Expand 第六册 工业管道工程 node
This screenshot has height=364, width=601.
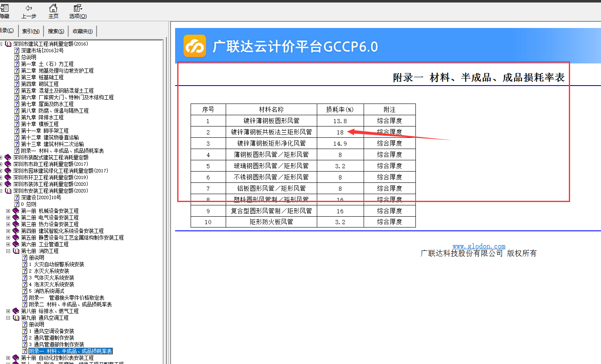[8, 244]
